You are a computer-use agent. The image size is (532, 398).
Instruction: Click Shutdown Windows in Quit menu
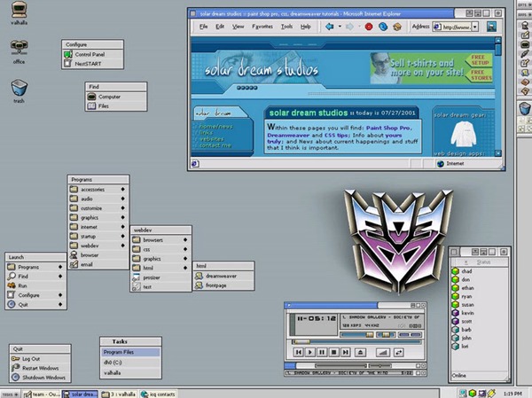tap(40, 378)
